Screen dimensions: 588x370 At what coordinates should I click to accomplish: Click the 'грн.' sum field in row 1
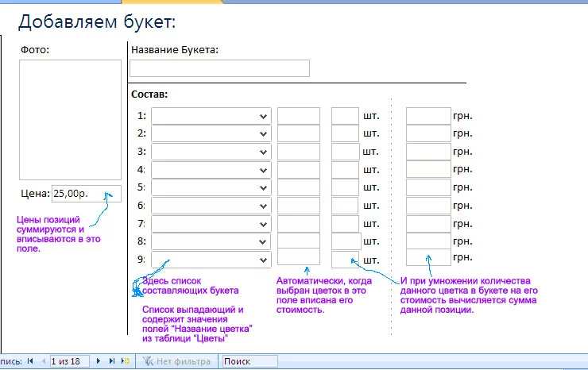pos(428,116)
